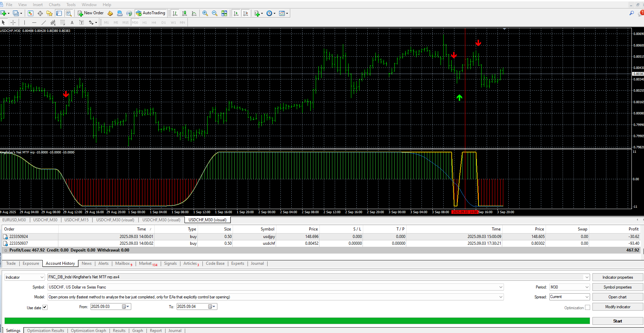Open the Indicators list toolbar icon
This screenshot has height=333, width=644.
[x=257, y=13]
